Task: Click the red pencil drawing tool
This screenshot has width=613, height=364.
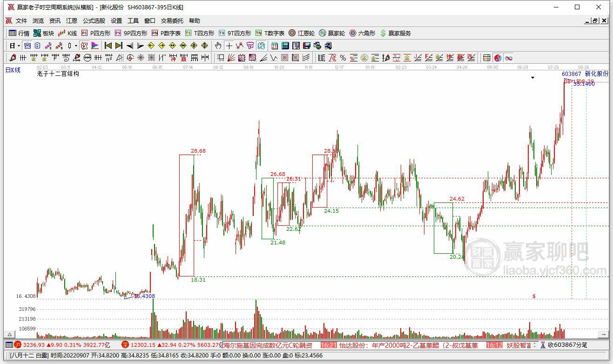Action: pyautogui.click(x=12, y=58)
